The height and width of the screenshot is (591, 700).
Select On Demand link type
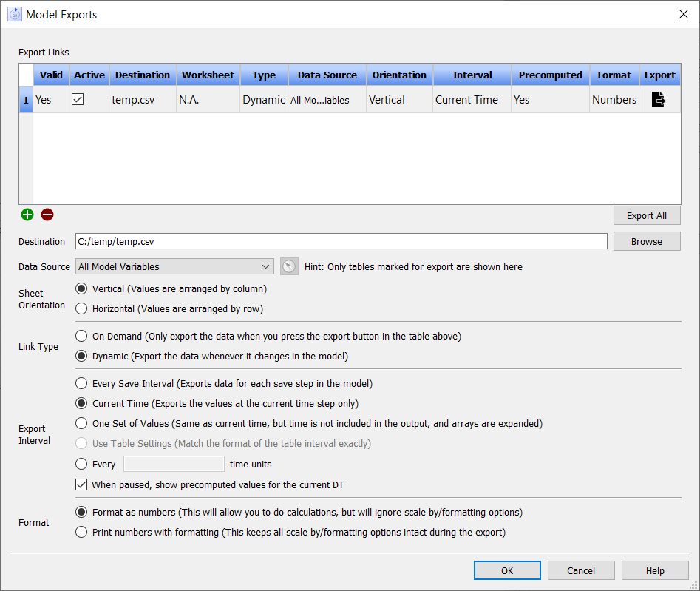(x=81, y=336)
